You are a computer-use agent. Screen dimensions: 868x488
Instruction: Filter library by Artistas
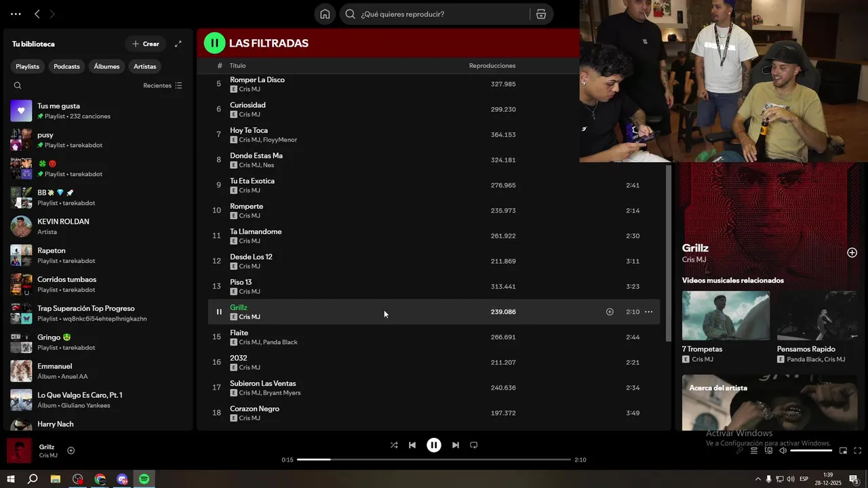coord(145,66)
